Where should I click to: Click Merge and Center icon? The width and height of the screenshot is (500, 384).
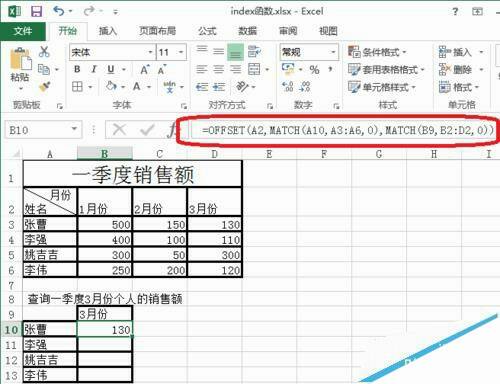pos(254,69)
